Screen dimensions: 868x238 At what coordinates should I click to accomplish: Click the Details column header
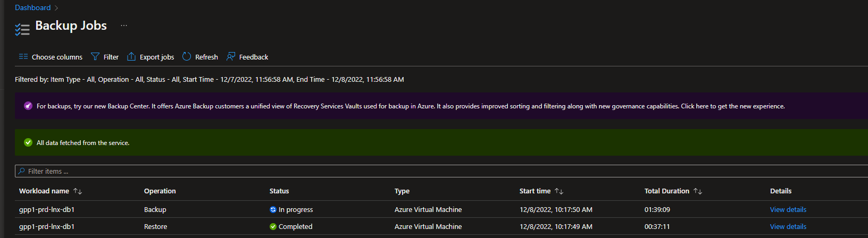[x=781, y=191]
